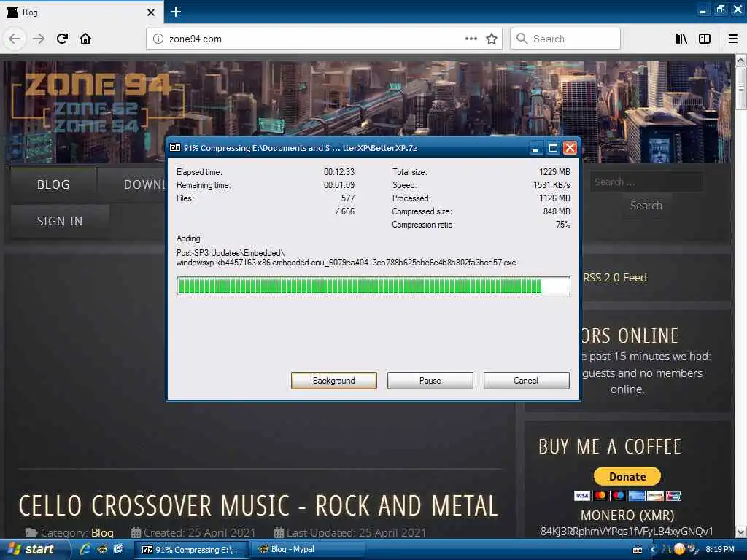
Task: Open the browser hamburger menu
Action: click(733, 39)
